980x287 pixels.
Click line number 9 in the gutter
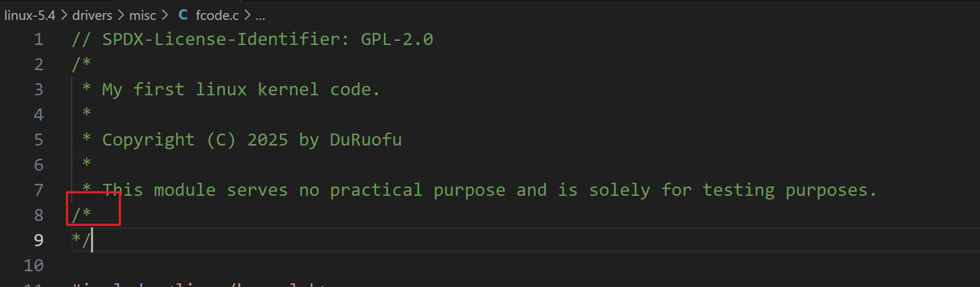pos(39,240)
